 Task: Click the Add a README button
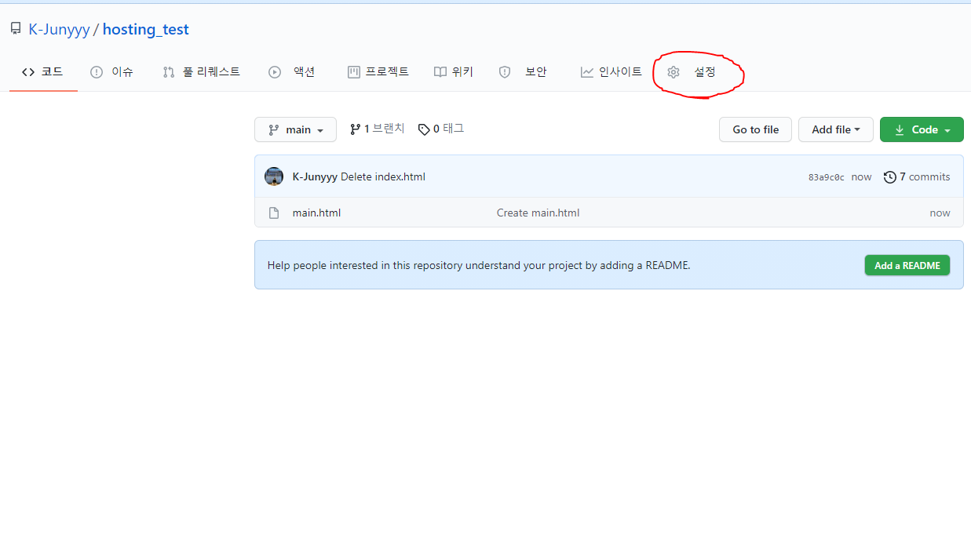(907, 265)
